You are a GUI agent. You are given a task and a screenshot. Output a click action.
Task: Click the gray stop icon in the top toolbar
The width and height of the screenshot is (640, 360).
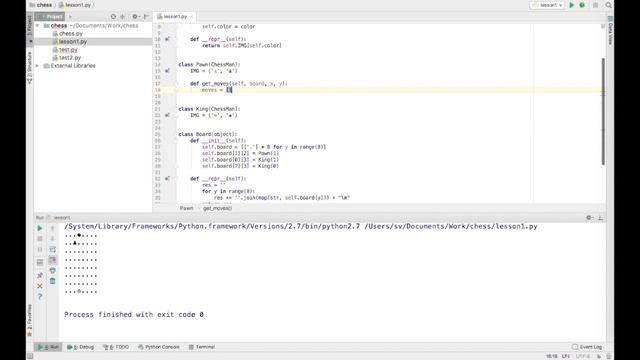pos(596,5)
